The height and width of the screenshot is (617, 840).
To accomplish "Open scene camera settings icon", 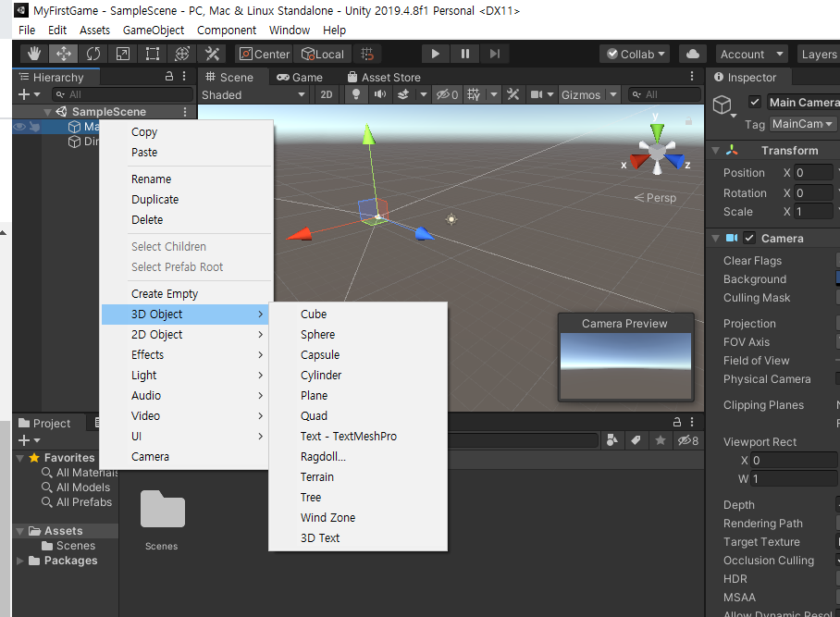I will tap(537, 94).
